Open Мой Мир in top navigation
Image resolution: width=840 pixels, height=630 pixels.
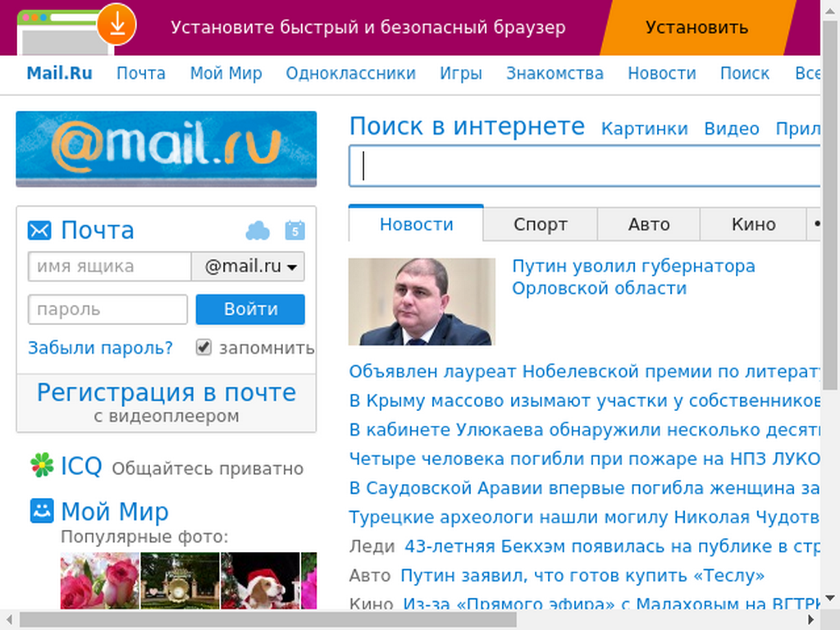(x=226, y=73)
